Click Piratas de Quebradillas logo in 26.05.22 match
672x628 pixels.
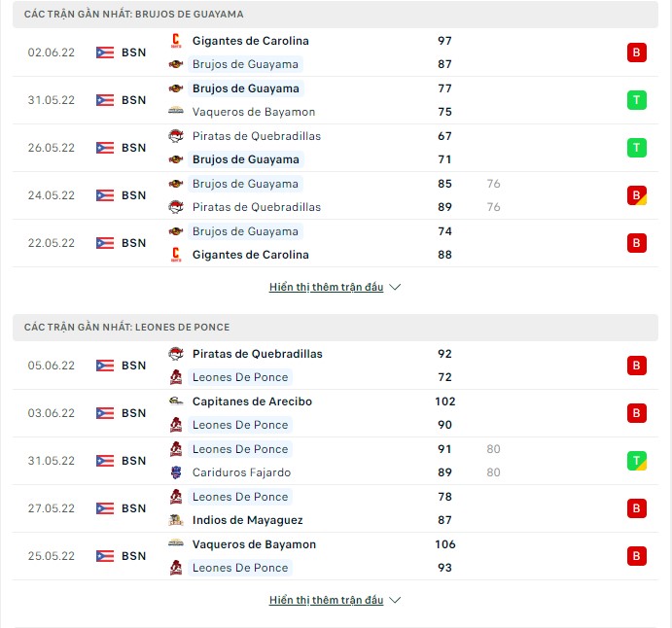pos(176,136)
